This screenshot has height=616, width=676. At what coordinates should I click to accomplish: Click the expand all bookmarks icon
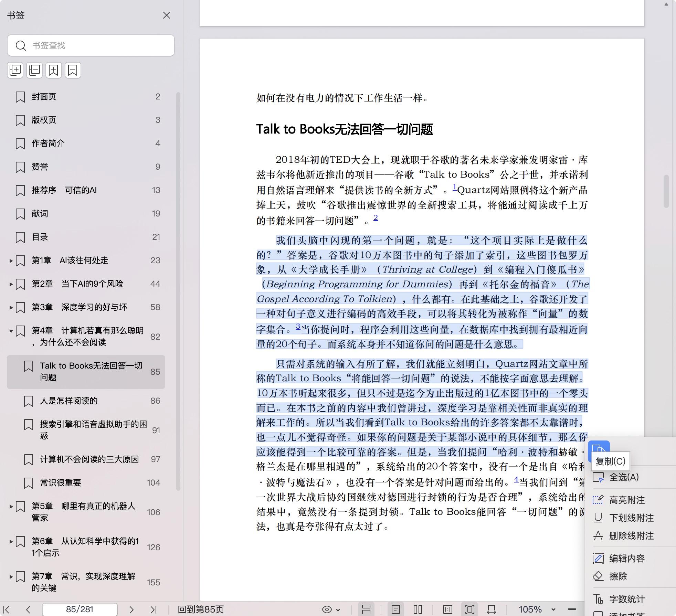click(15, 70)
